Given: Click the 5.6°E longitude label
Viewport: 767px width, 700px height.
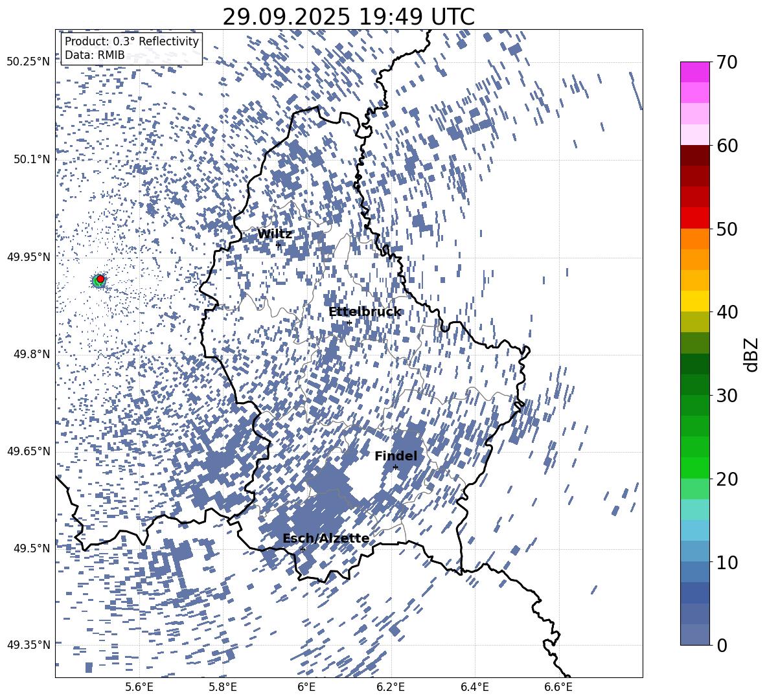Looking at the screenshot, I should coord(139,687).
